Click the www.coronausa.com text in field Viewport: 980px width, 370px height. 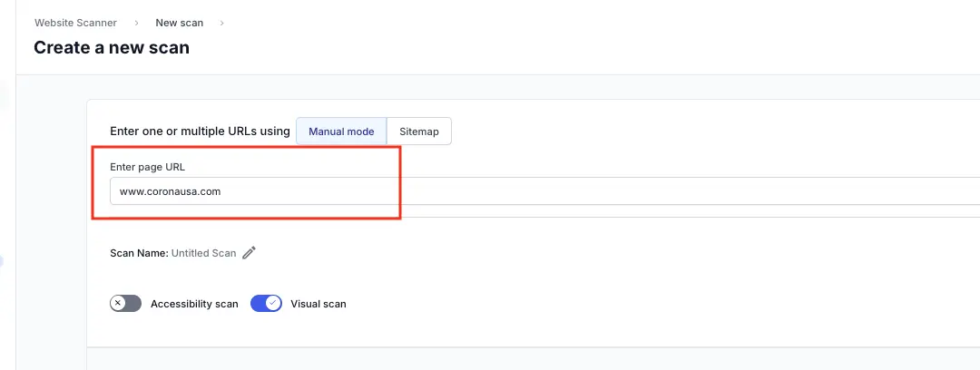point(171,191)
